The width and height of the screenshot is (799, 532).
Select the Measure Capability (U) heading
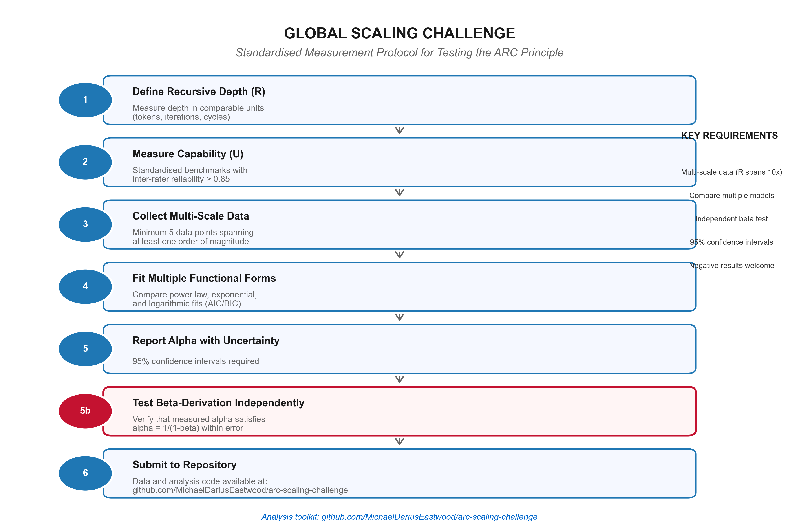tap(188, 154)
